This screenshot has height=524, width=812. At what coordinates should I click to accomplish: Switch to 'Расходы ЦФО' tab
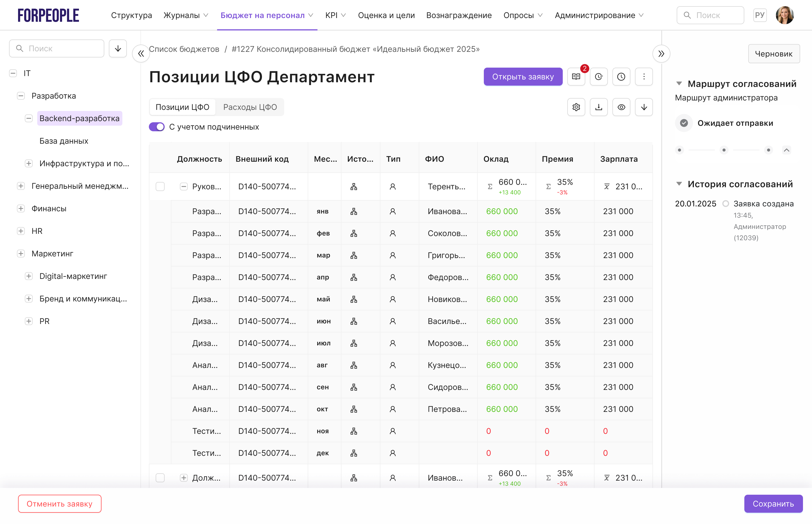pos(250,107)
